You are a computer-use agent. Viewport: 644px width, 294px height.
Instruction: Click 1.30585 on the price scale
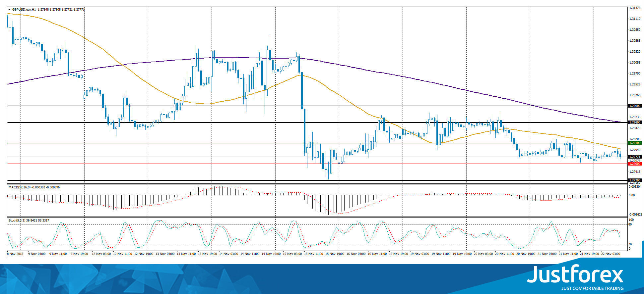(x=635, y=41)
